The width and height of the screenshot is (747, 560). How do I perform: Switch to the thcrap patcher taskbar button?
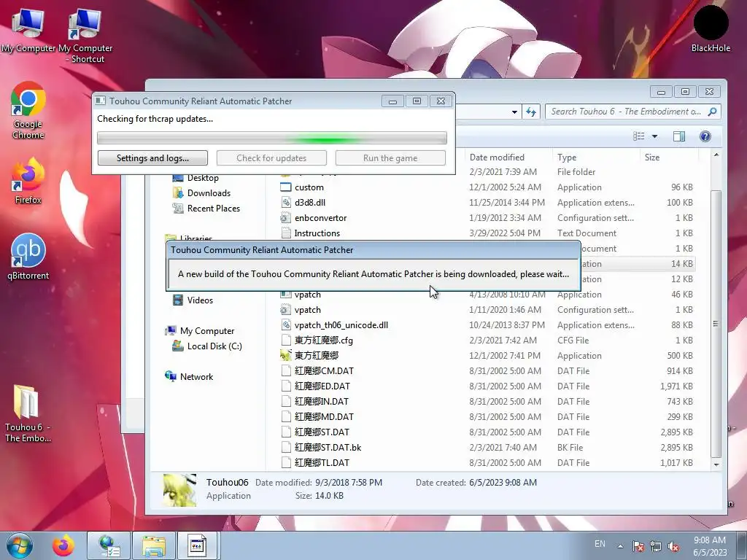pyautogui.click(x=197, y=545)
